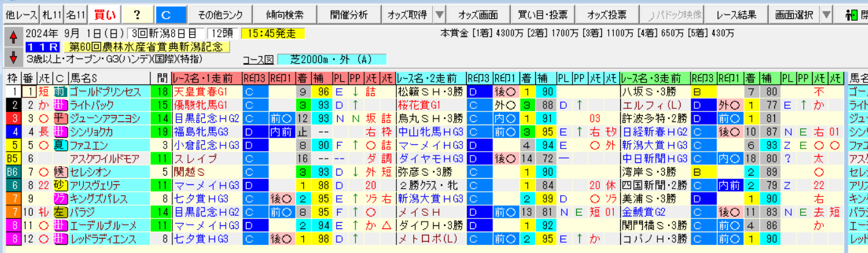Open the オッズ画面 screen
The image size is (868, 253).
click(x=478, y=15)
